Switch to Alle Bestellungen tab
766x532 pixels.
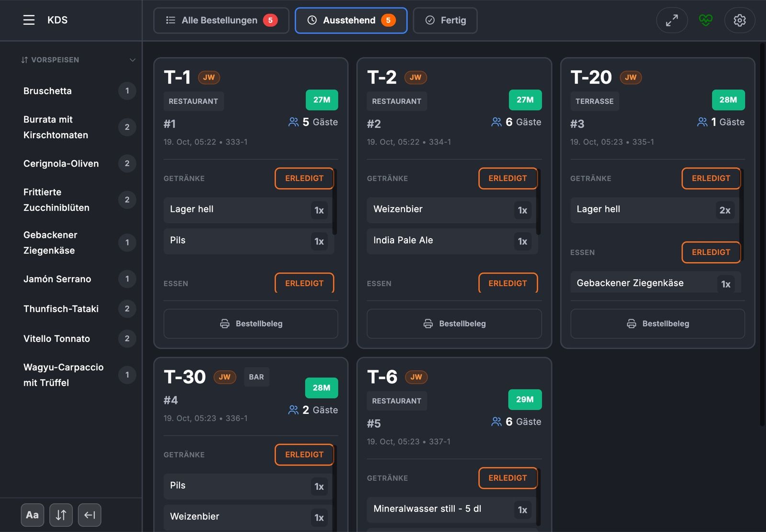[x=221, y=20]
